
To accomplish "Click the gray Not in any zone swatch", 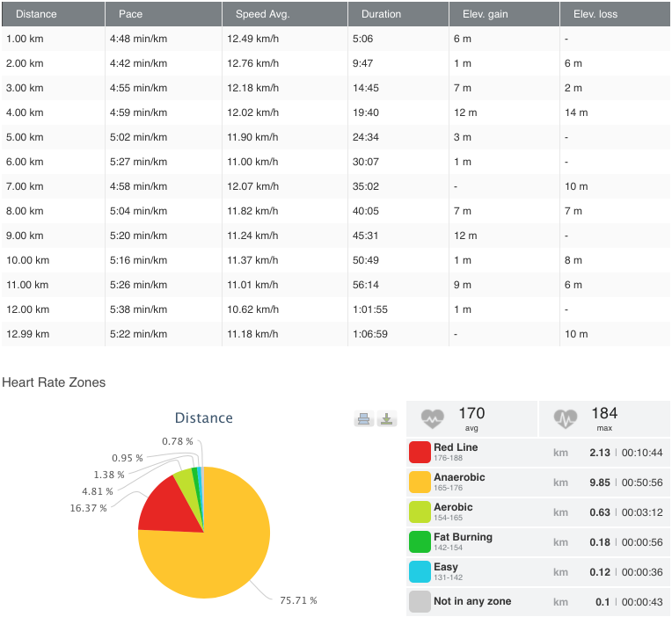I will [x=420, y=601].
